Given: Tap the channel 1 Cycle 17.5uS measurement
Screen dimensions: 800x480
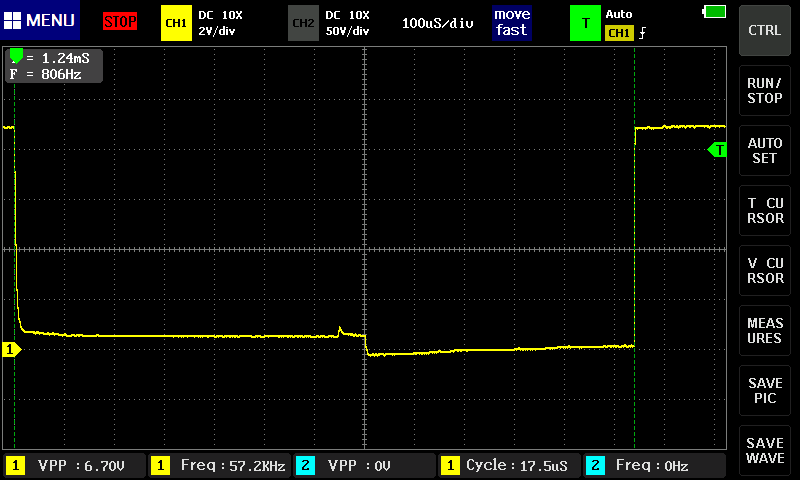Looking at the screenshot, I should click(509, 465).
